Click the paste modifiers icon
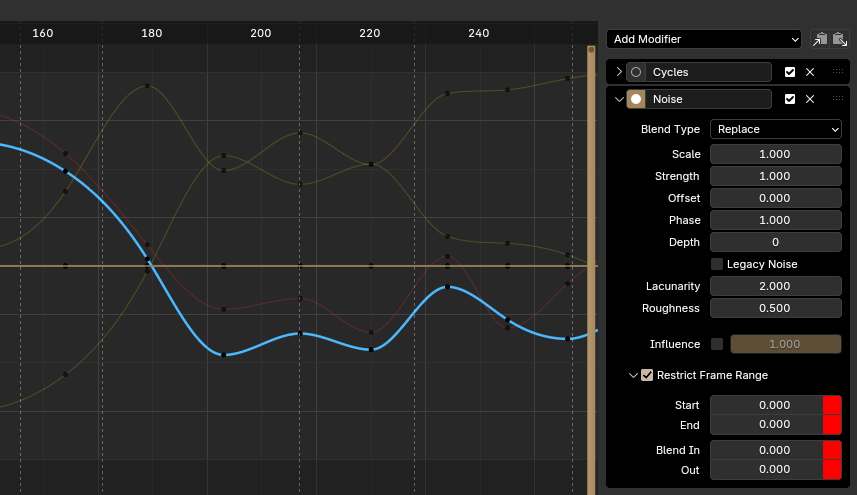The width and height of the screenshot is (857, 495). point(840,39)
